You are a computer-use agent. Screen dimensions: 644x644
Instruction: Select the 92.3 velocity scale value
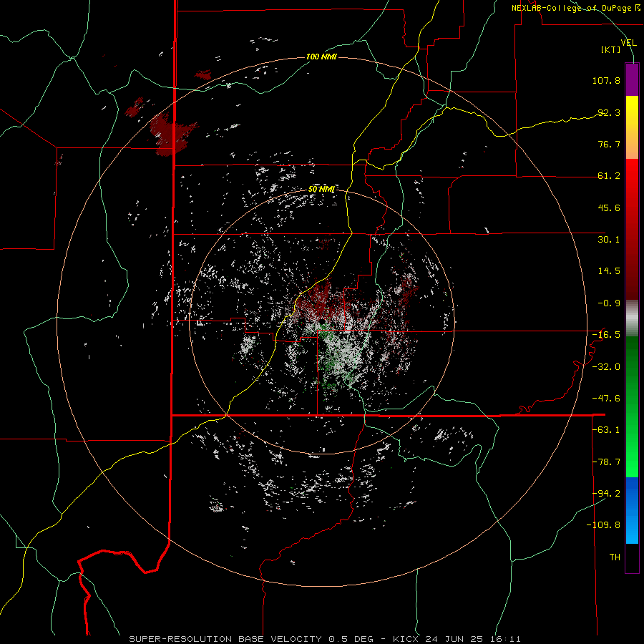pos(609,112)
